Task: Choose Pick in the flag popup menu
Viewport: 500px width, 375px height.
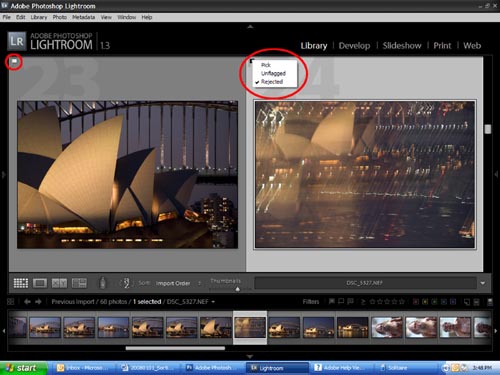Action: 266,65
